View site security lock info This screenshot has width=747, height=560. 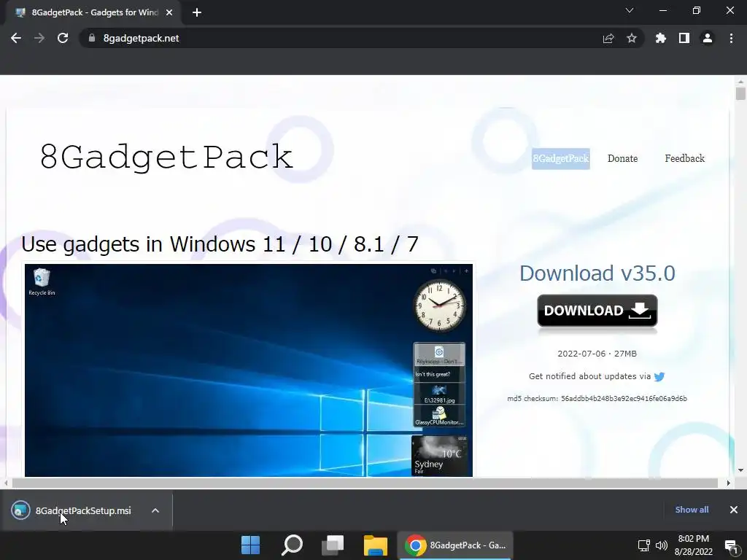pos(92,38)
